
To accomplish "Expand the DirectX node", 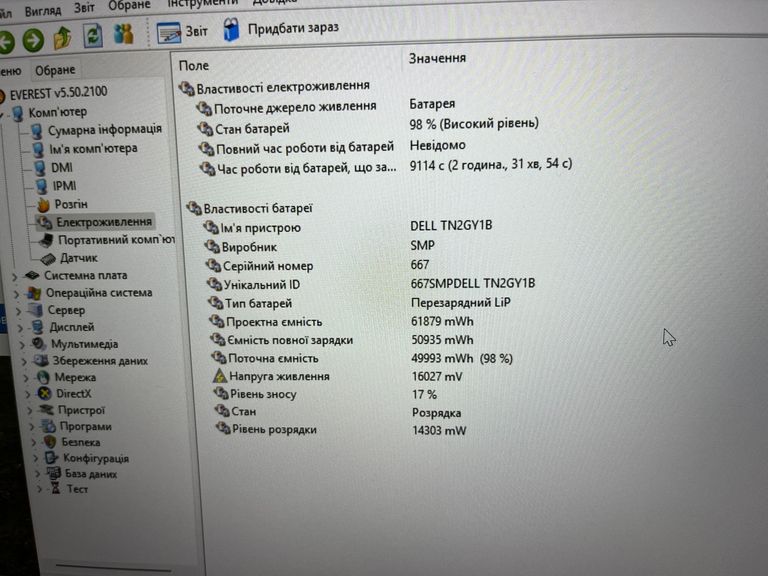I will 28,394.
